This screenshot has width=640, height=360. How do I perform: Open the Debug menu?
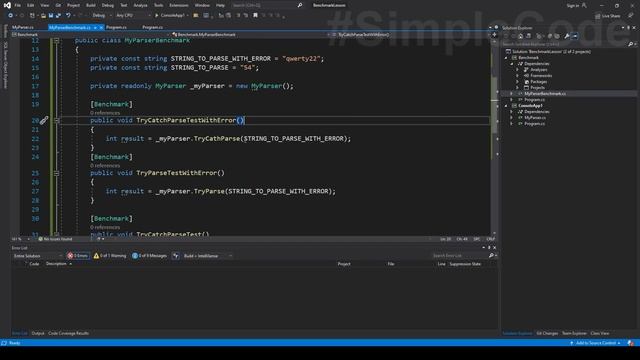(x=108, y=5)
